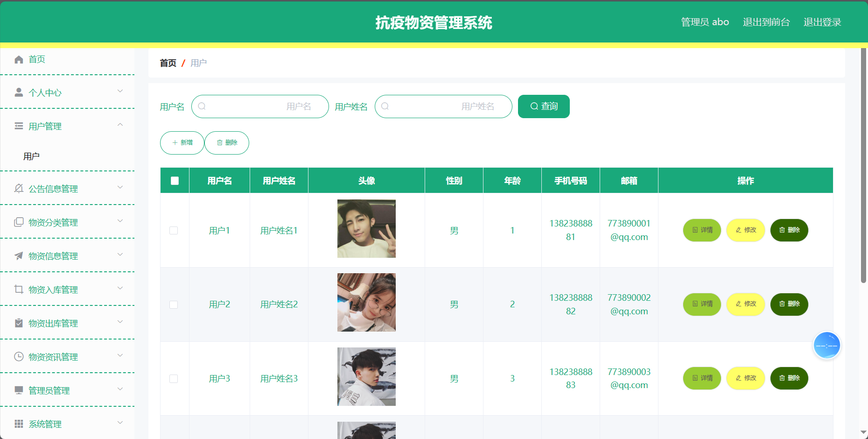The height and width of the screenshot is (439, 868).
Task: Click the clock icon beside 物资资讯管理
Action: pyautogui.click(x=19, y=356)
